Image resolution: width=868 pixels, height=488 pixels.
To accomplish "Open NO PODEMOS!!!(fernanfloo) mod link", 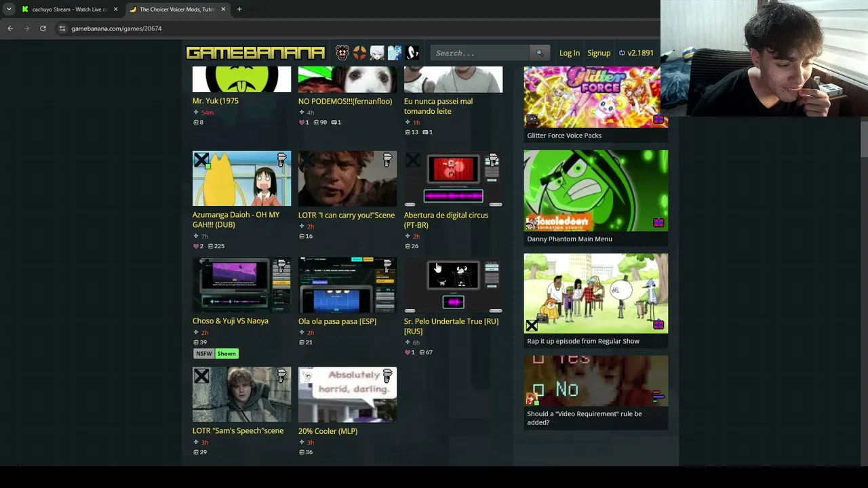I will pyautogui.click(x=345, y=101).
